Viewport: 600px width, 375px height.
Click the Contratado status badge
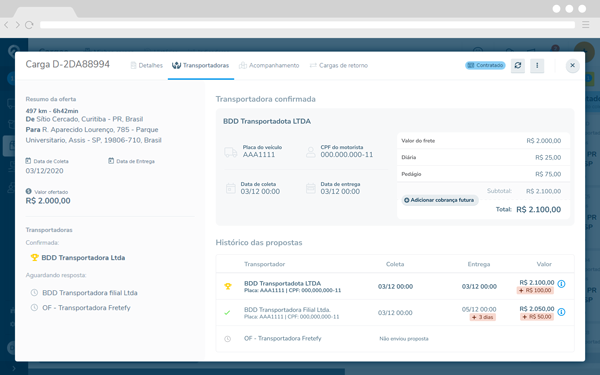tap(485, 65)
